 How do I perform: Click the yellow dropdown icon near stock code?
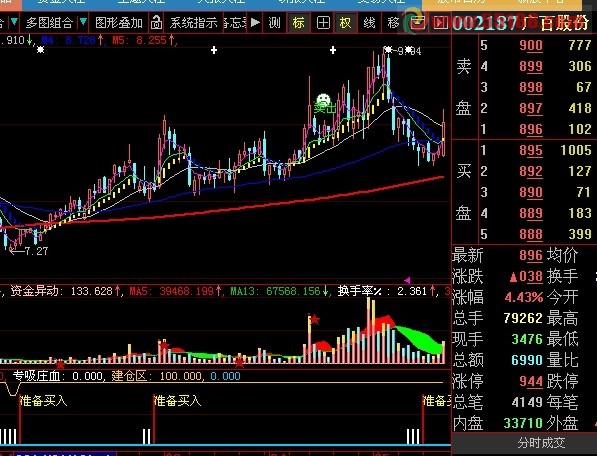tap(417, 23)
